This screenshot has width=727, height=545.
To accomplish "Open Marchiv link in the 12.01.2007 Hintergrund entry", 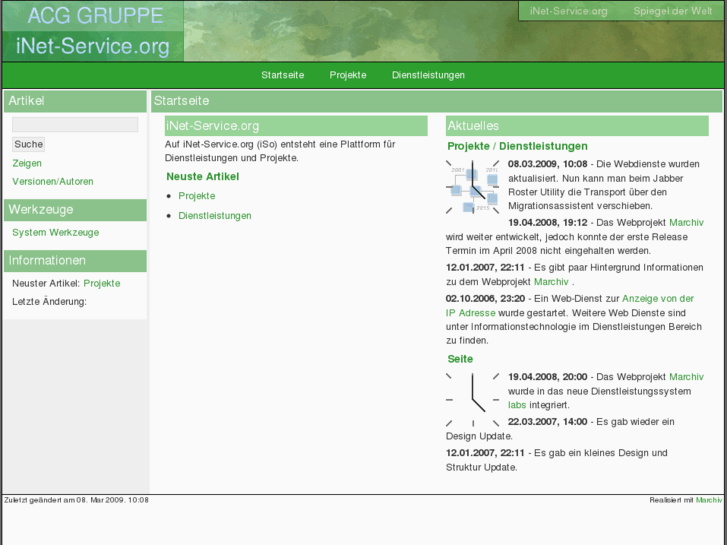I will (551, 282).
